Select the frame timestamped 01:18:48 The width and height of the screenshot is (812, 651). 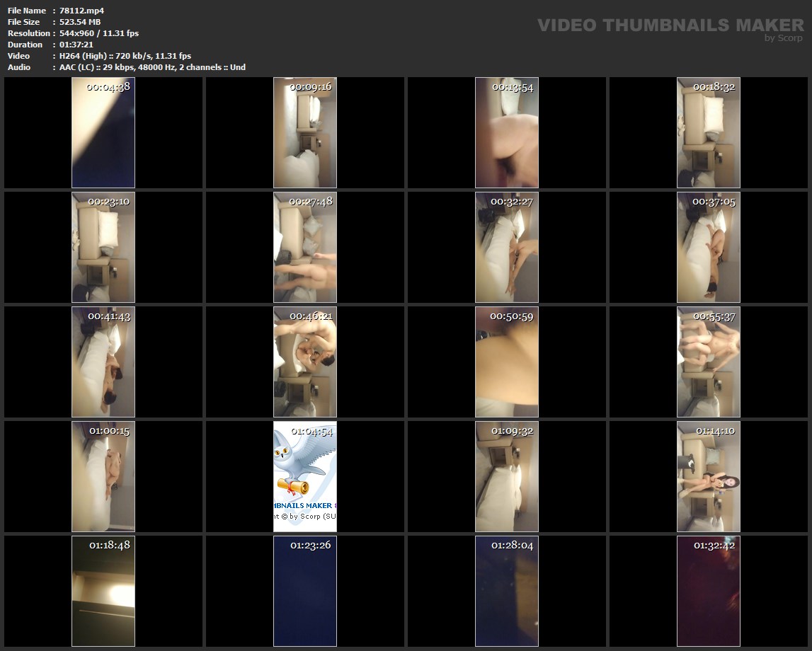pos(103,592)
